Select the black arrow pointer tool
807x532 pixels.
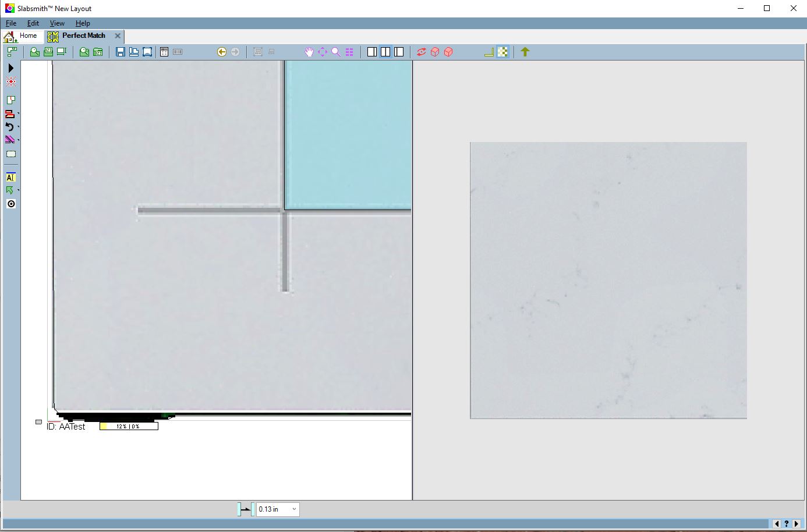(10, 69)
